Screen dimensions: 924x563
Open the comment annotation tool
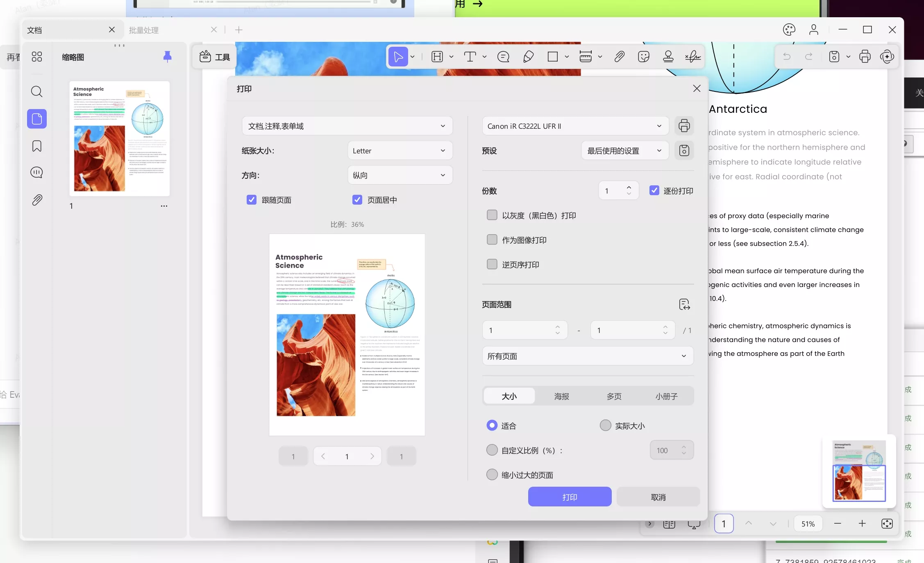point(503,57)
